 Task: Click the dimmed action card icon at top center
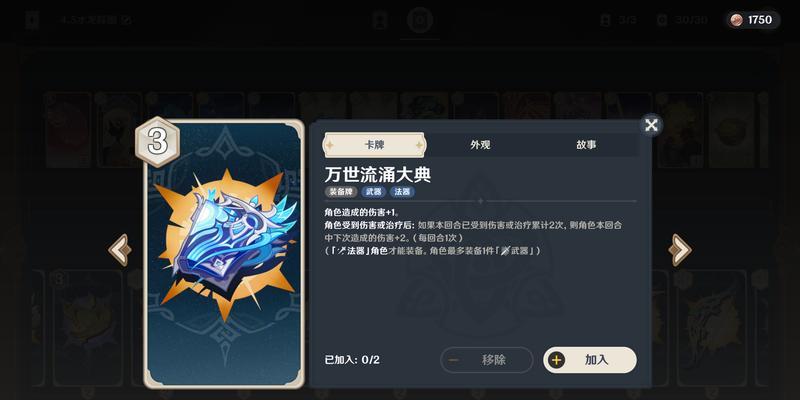(419, 20)
